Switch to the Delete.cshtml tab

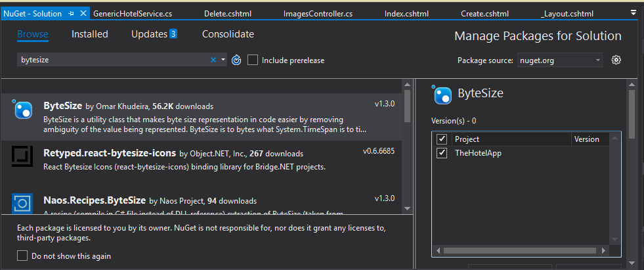[228, 14]
